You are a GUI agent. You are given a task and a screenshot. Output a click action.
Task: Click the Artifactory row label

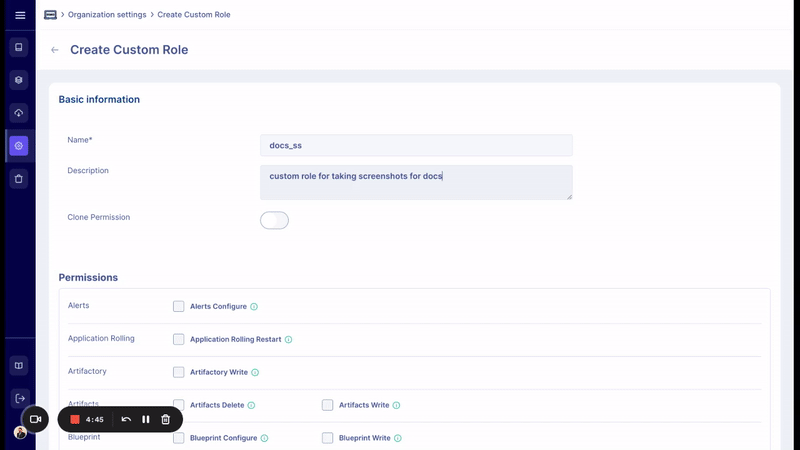click(x=87, y=371)
